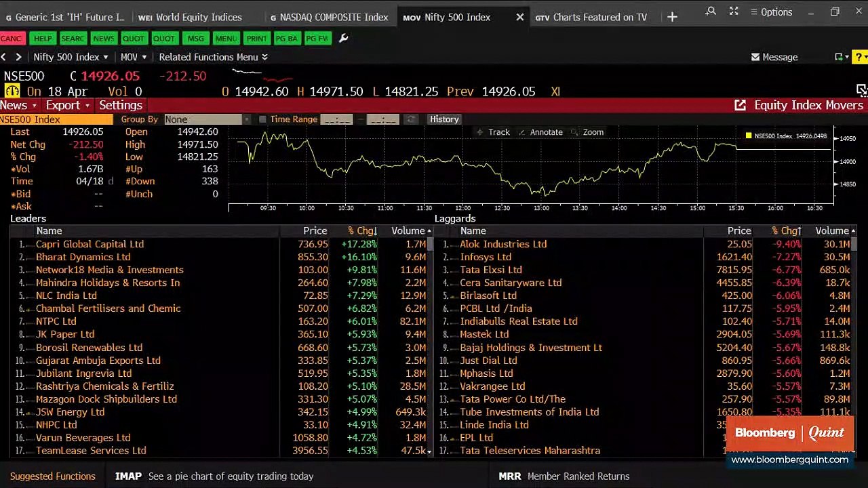The height and width of the screenshot is (488, 868).
Task: Open the search magnifier icon
Action: [711, 12]
